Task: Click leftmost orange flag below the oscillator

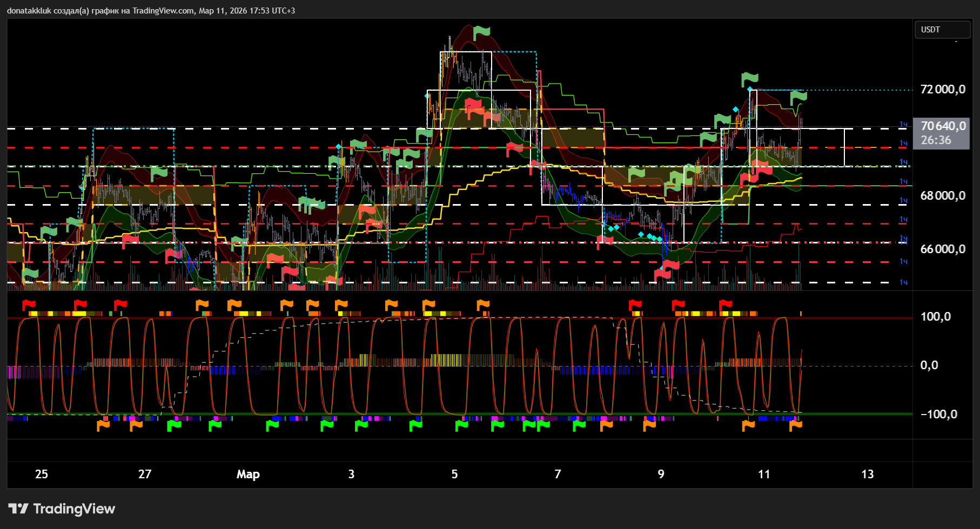Action: (x=103, y=425)
